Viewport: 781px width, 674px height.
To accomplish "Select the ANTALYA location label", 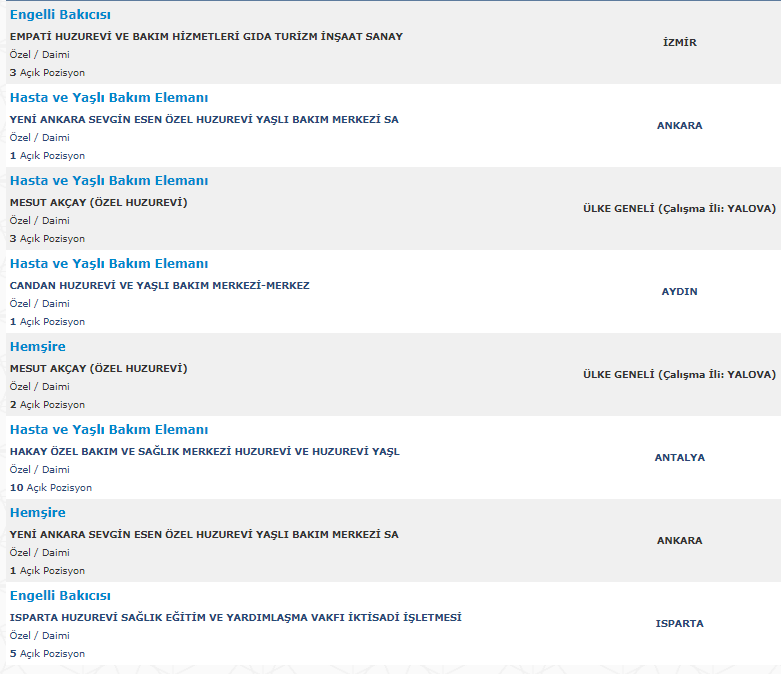I will point(679,457).
